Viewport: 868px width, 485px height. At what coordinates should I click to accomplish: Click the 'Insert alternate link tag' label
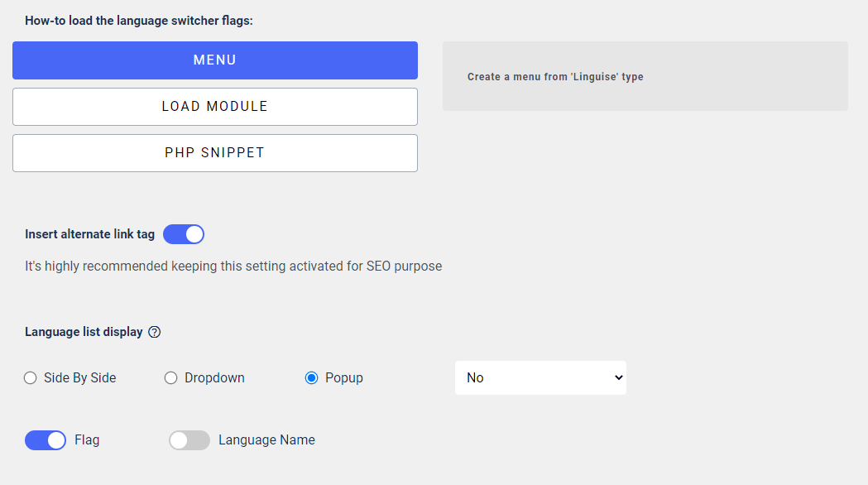[x=89, y=234]
